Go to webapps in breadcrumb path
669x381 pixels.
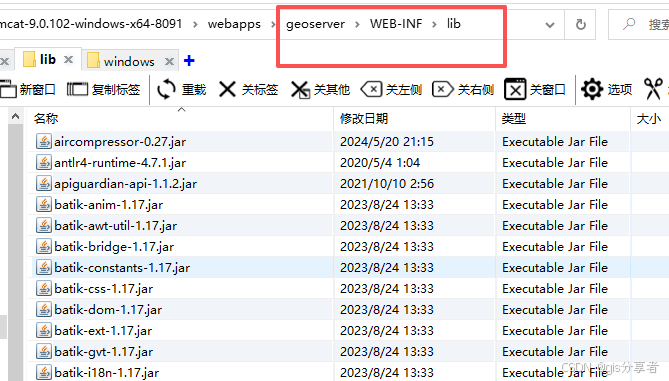pyautogui.click(x=234, y=24)
